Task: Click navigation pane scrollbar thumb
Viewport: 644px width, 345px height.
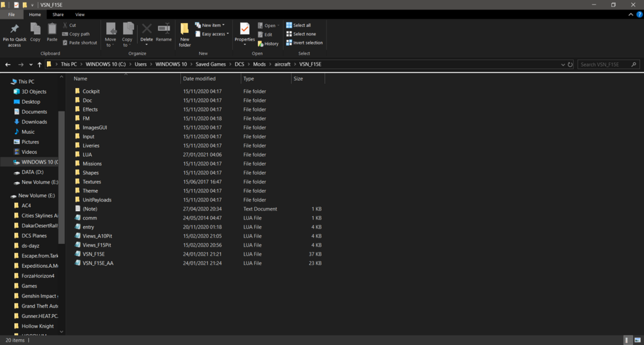Action: click(x=62, y=178)
